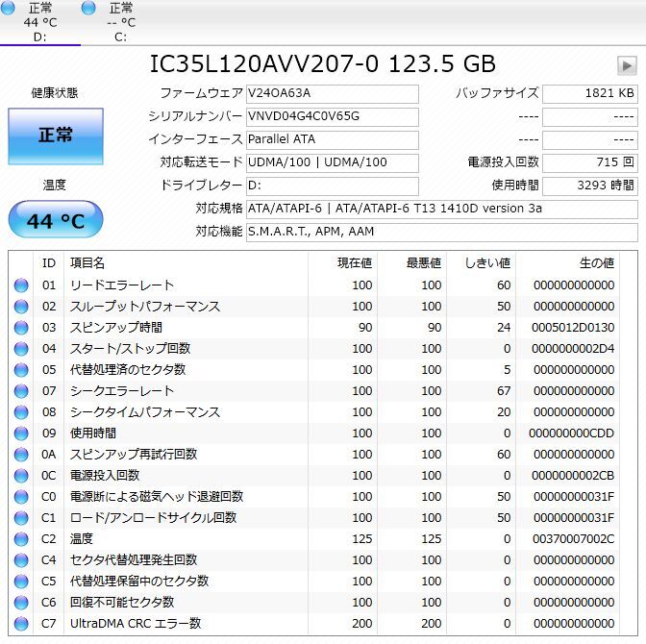Click the firmware field V24OA63A
646x644 pixels.
332,94
